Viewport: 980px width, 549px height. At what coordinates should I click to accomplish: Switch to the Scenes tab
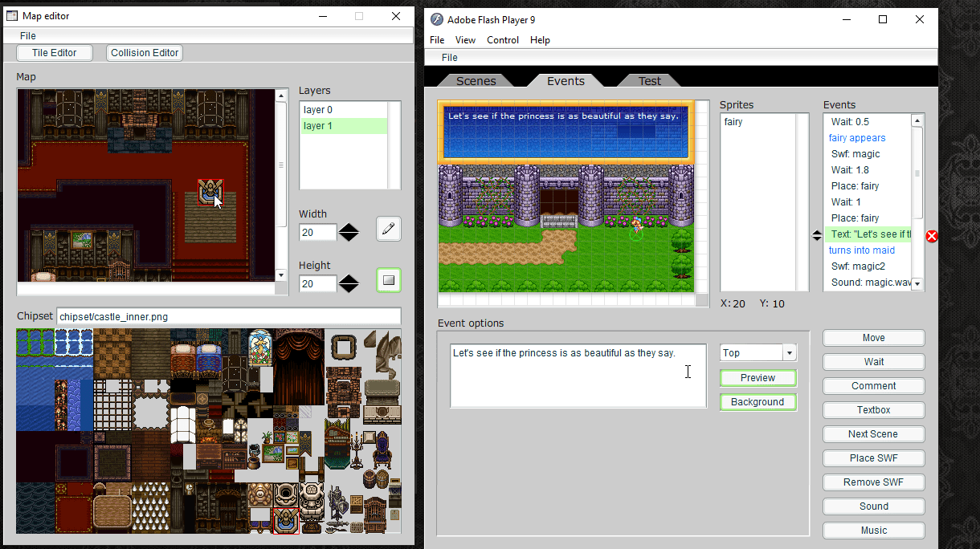click(x=476, y=80)
